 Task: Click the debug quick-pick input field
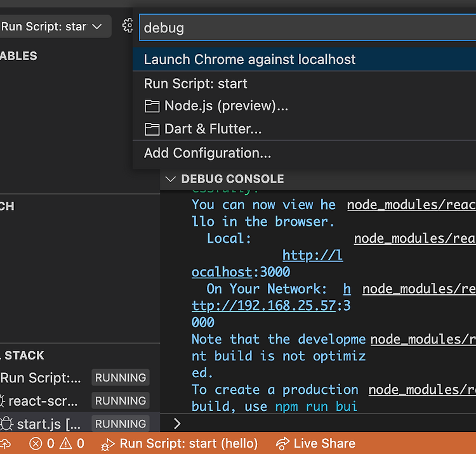305,27
